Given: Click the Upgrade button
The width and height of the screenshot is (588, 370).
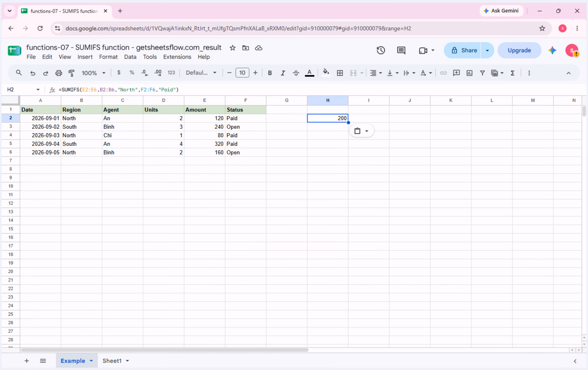Looking at the screenshot, I should tap(519, 50).
